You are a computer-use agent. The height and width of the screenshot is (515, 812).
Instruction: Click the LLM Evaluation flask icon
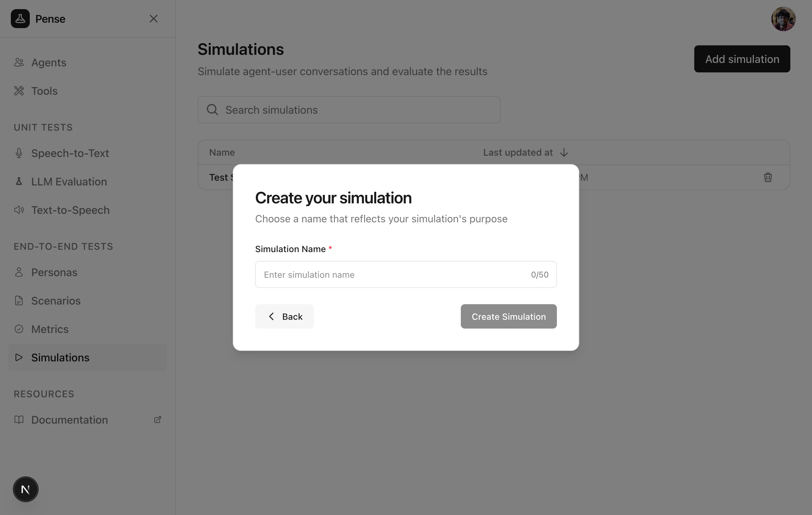point(19,181)
